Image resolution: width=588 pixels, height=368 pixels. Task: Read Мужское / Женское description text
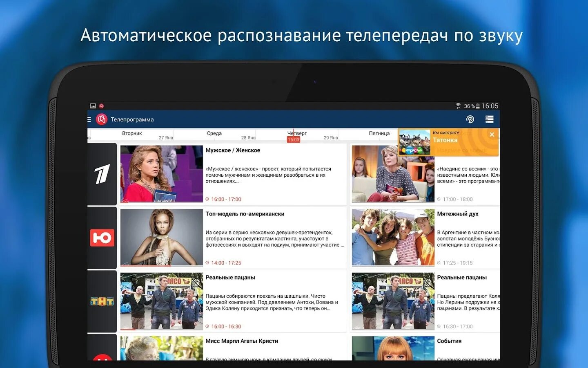point(268,175)
